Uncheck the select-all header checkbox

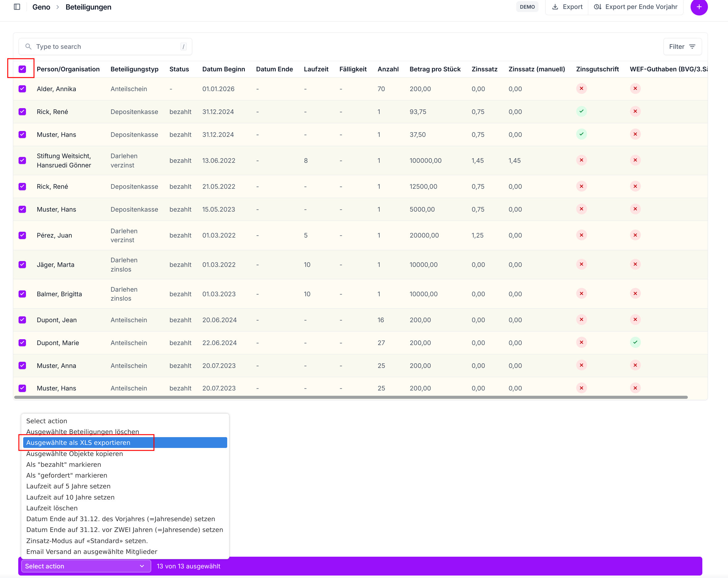coord(22,69)
